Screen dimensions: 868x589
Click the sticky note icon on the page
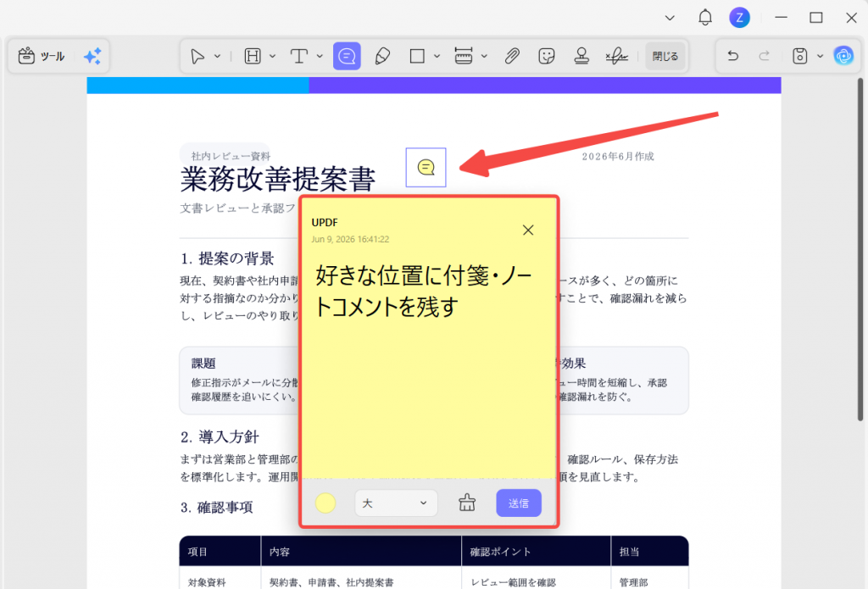click(426, 167)
